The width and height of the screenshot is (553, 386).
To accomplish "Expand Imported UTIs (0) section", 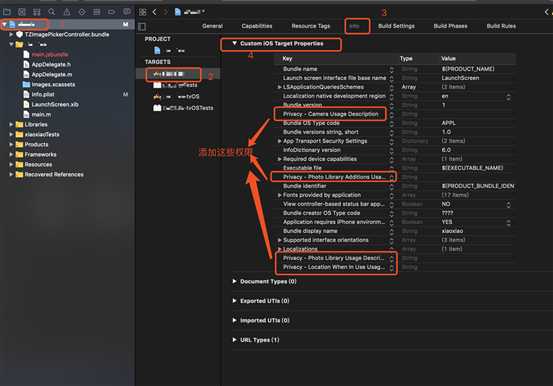I will 235,320.
